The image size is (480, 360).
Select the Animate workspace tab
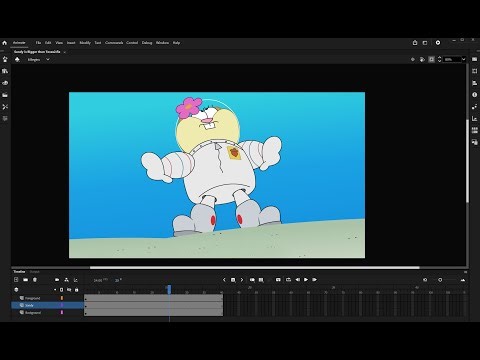[19, 43]
